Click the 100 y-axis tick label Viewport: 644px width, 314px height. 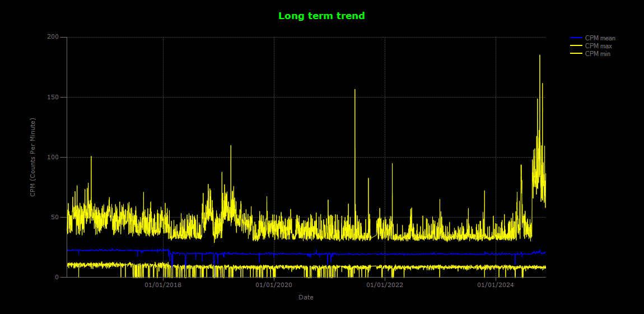53,157
